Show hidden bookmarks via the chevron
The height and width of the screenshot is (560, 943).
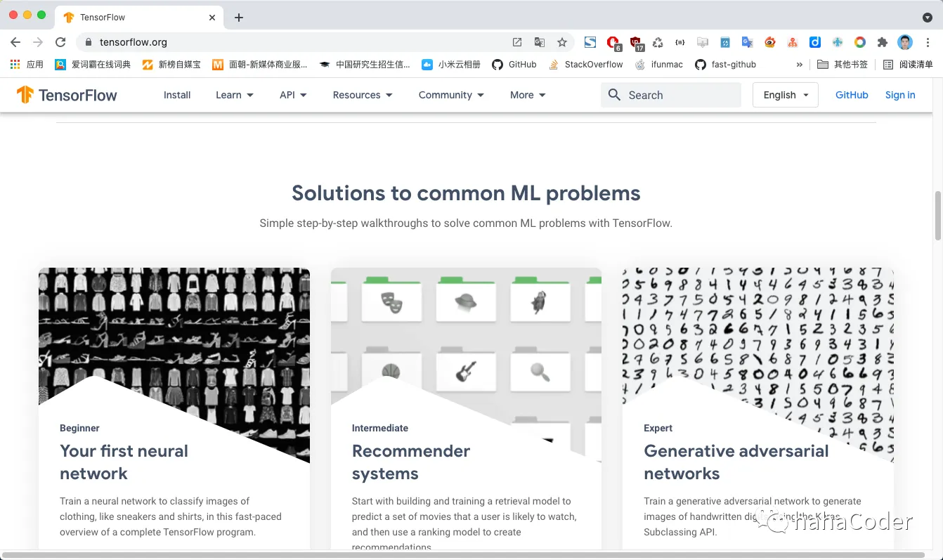pos(799,64)
